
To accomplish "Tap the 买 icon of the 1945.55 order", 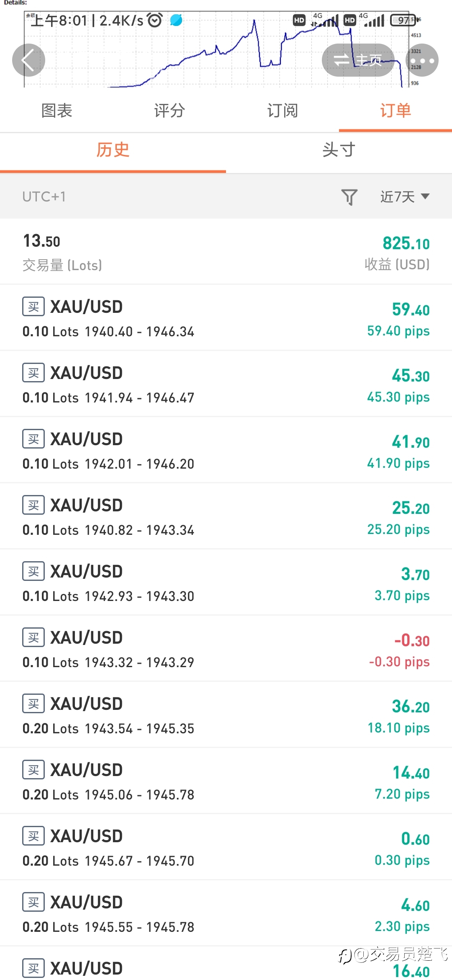I will [x=33, y=902].
